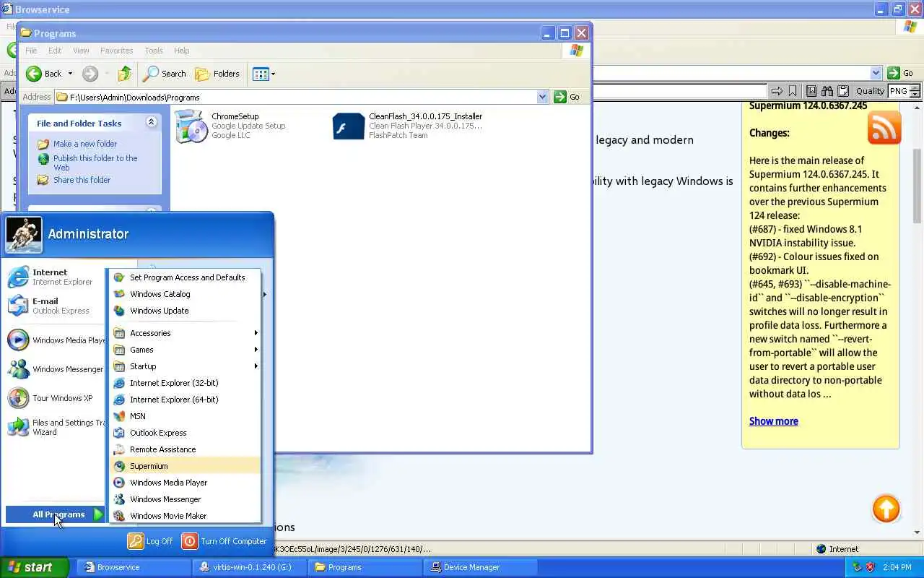
Task: Expand the Games submenu
Action: pyautogui.click(x=184, y=350)
